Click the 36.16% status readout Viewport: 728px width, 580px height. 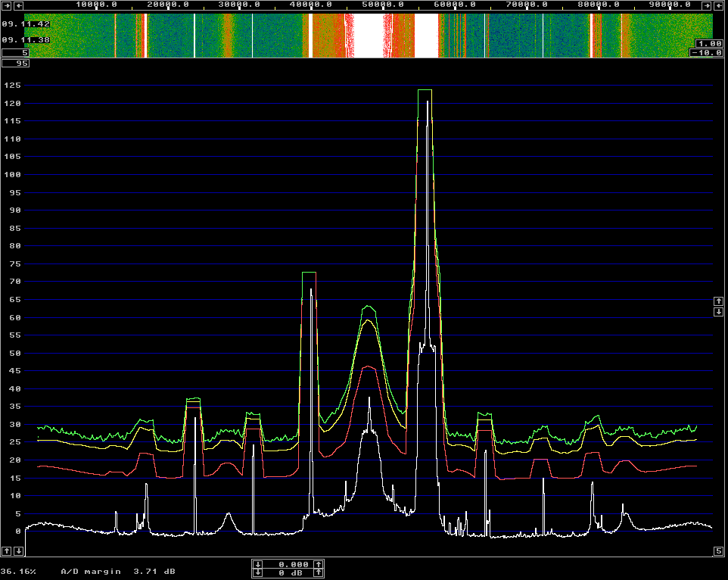tap(18, 572)
